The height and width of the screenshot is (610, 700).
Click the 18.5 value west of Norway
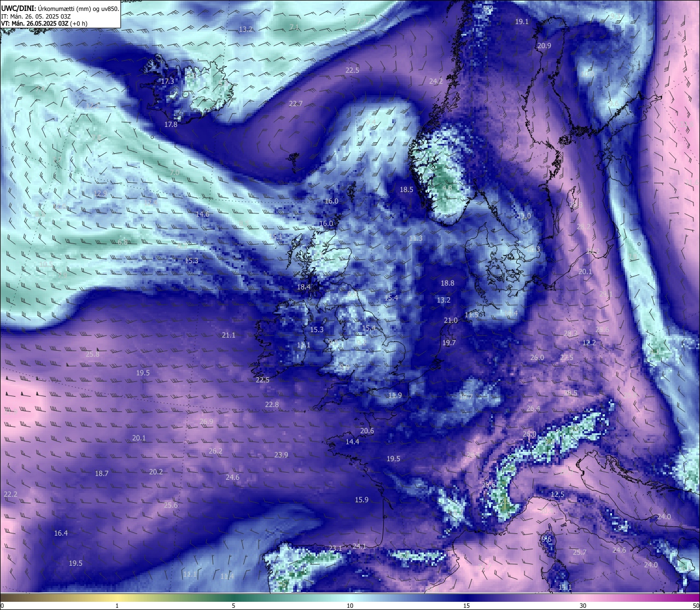click(x=406, y=190)
